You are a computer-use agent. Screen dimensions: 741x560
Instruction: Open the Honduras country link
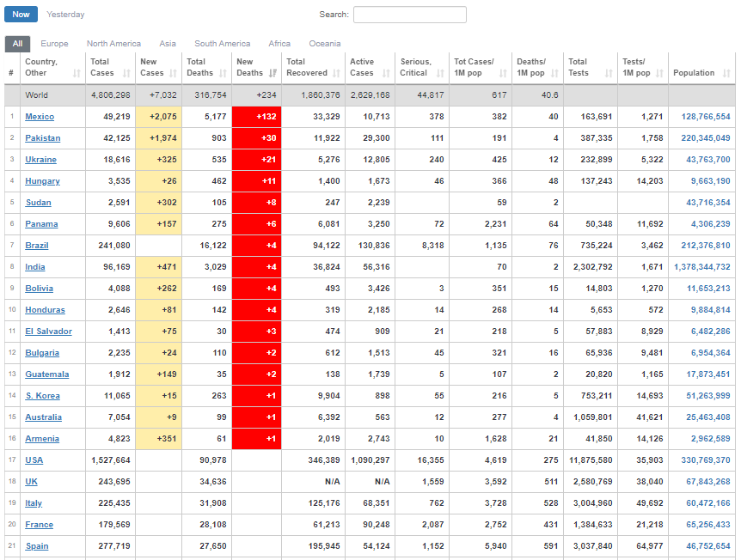45,310
